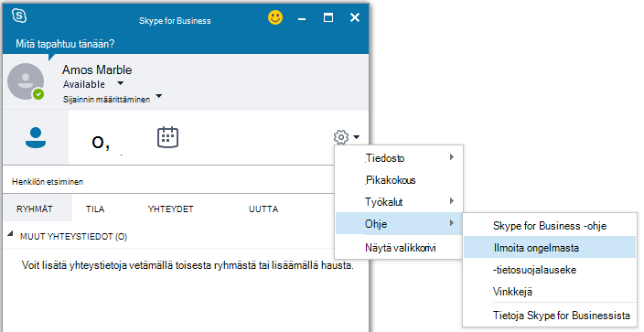This screenshot has width=644, height=332.
Task: Expand the Tiedosto submenu arrow
Action: pyautogui.click(x=452, y=157)
